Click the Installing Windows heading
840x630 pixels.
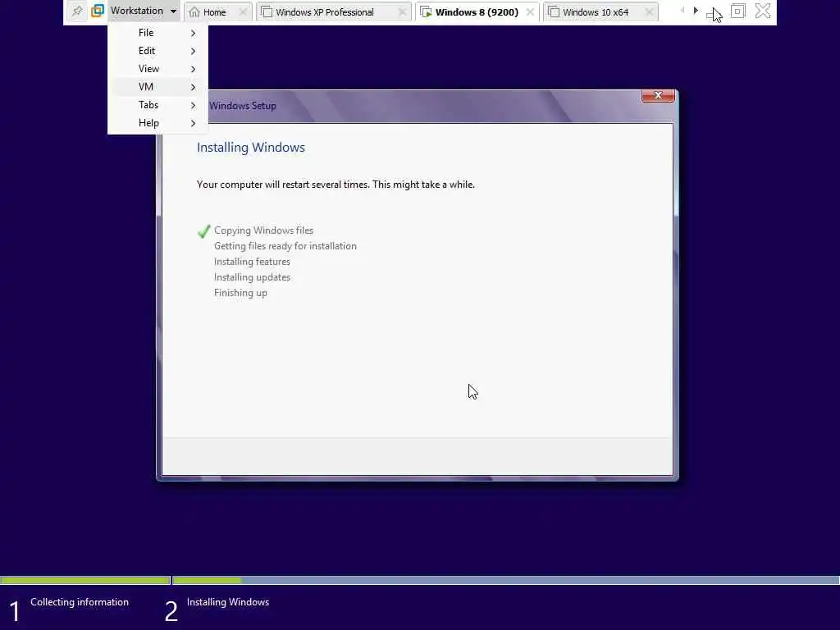tap(251, 148)
